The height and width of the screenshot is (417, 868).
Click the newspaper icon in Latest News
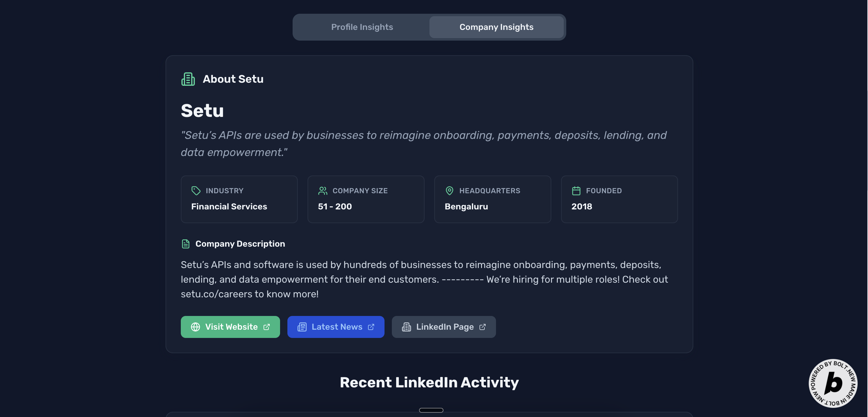[x=302, y=327]
